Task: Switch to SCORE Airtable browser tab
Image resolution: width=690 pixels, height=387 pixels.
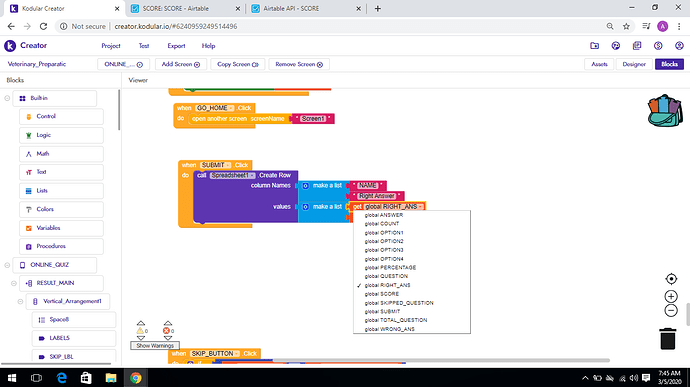Action: pyautogui.click(x=185, y=8)
